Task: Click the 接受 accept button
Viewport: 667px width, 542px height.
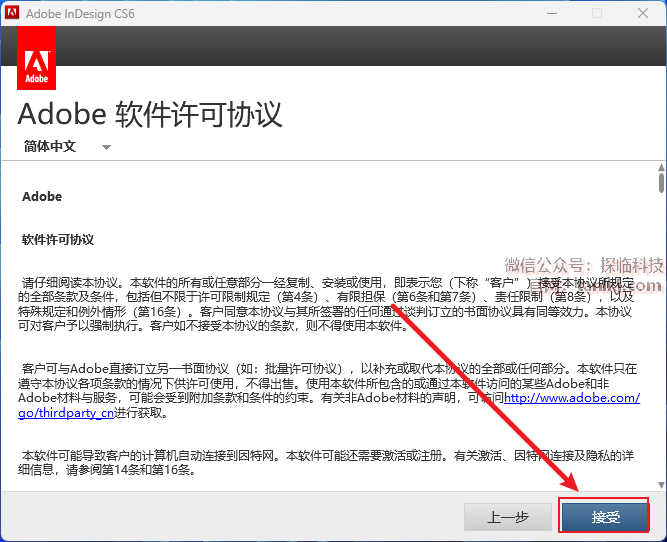Action: 604,516
